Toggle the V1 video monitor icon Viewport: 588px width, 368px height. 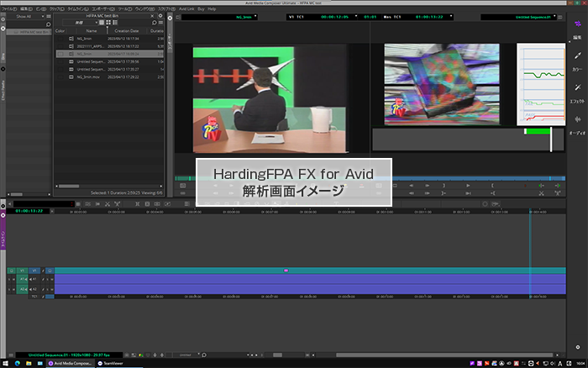click(x=50, y=271)
